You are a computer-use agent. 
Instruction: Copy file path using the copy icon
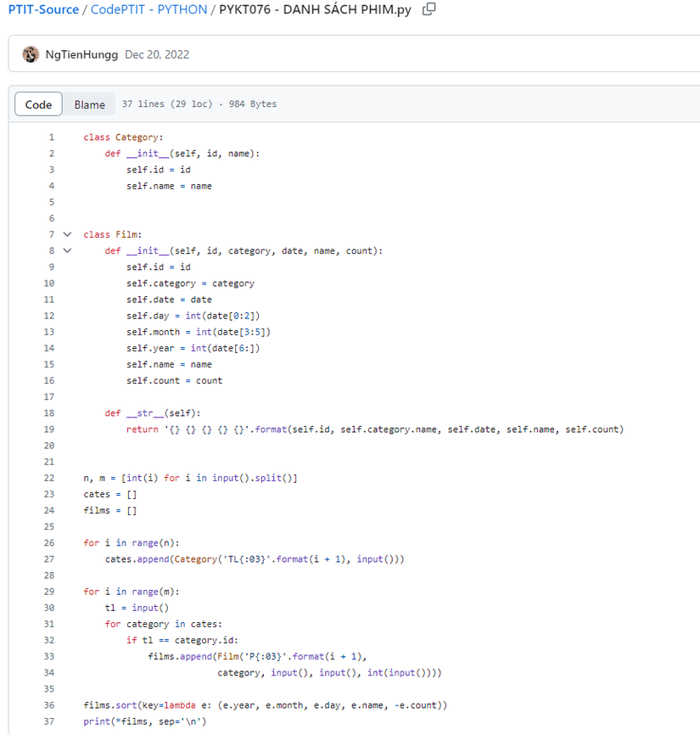[x=428, y=9]
